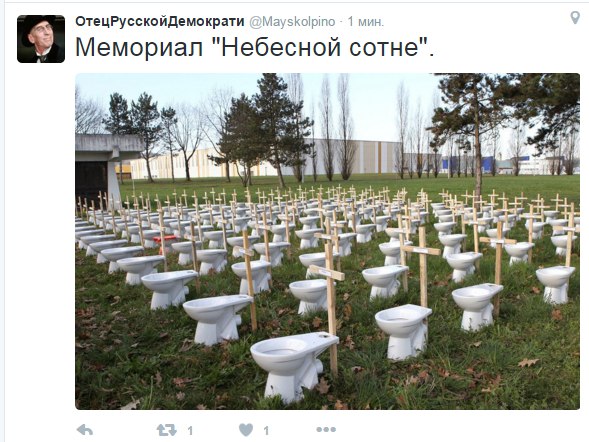Click the @Mayskolpino handle
The width and height of the screenshot is (589, 442).
click(x=292, y=22)
